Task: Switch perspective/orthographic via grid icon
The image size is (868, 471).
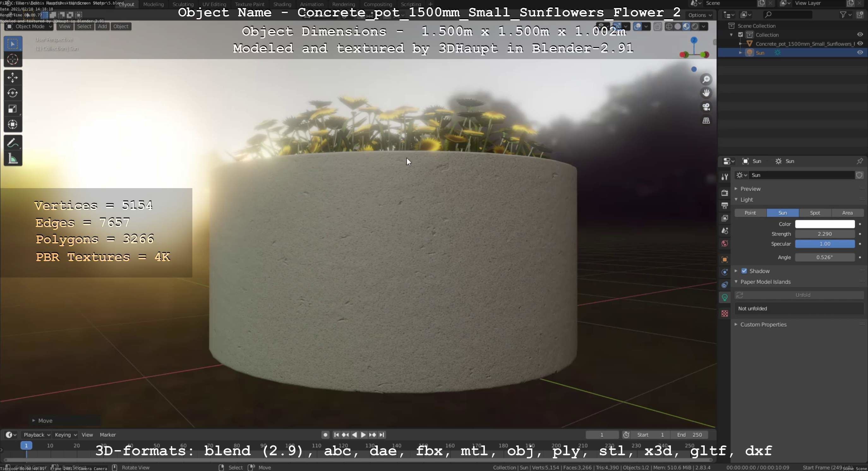Action: pos(706,121)
